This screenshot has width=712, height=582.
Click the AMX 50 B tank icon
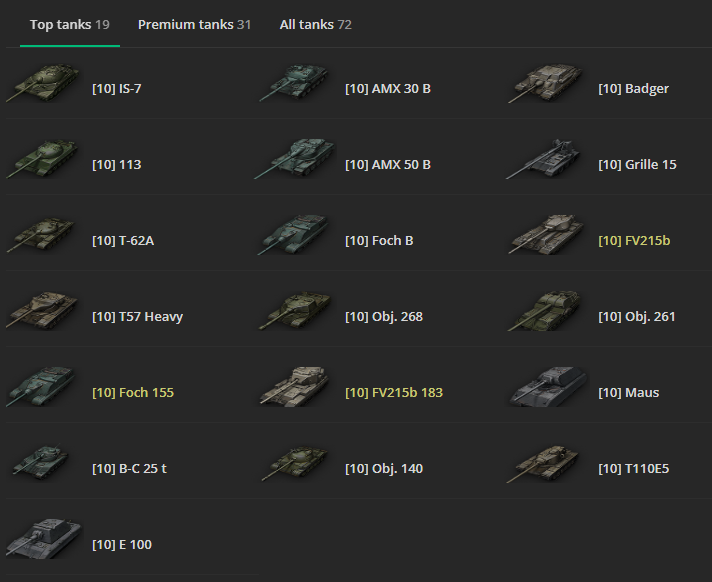(295, 159)
